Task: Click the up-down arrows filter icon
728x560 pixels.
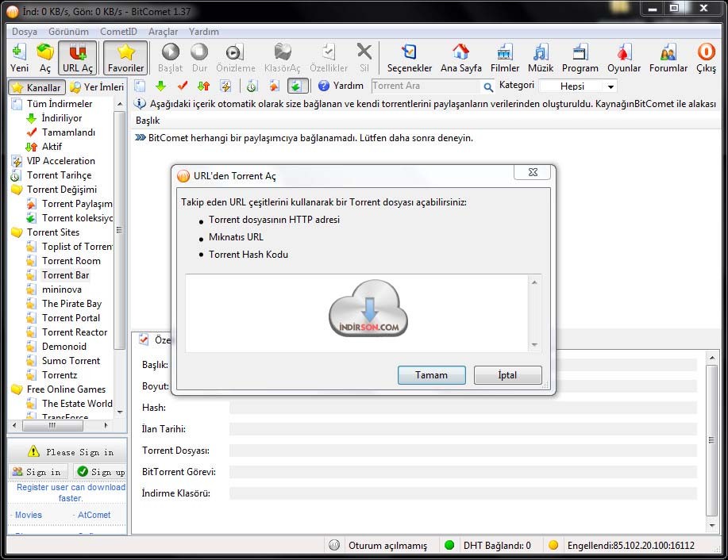Action: click(204, 86)
